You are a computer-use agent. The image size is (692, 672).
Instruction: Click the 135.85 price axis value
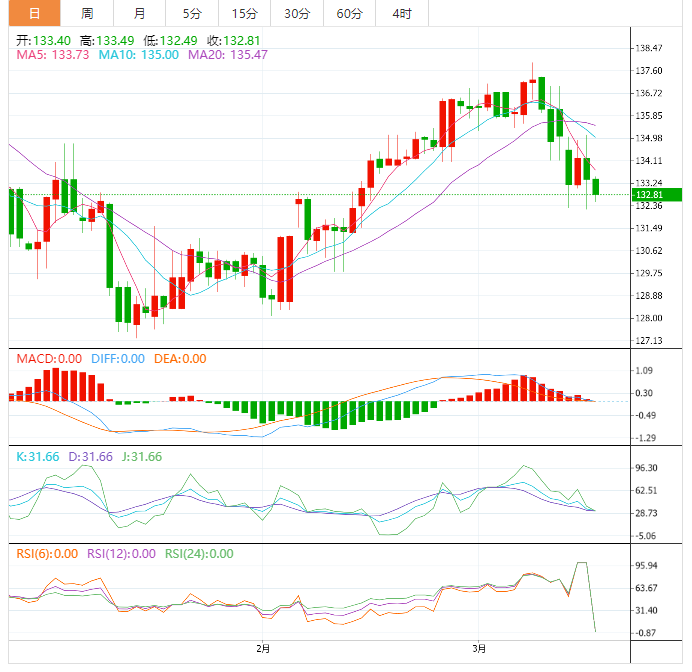point(649,116)
